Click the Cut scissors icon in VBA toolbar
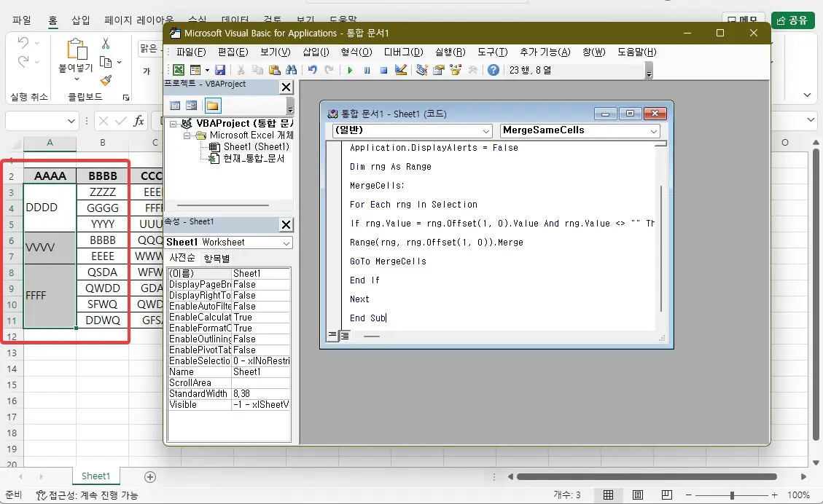This screenshot has height=504, width=823. pos(241,70)
